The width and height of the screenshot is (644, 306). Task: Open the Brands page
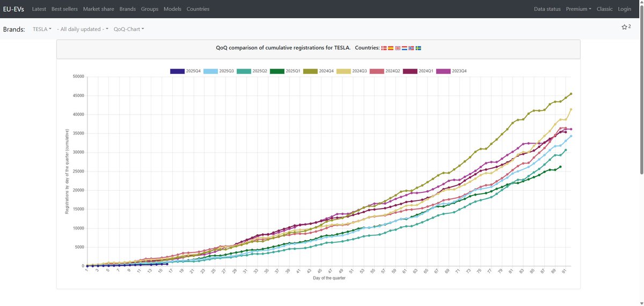128,9
